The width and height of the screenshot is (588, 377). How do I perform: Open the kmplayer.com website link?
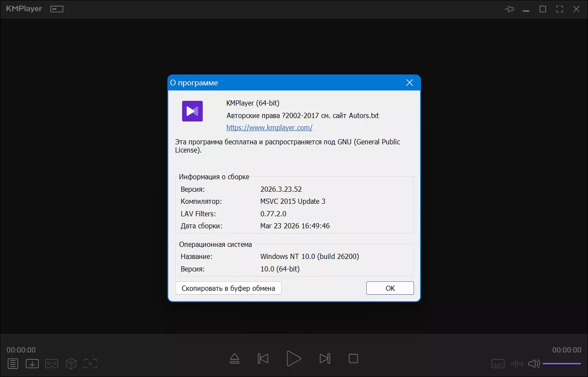click(x=269, y=128)
